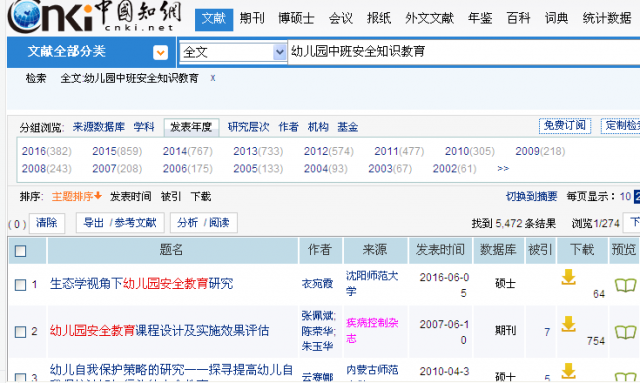Download the article 幼儿自我保护策略的研究
The height and width of the screenshot is (383, 640).
568,371
